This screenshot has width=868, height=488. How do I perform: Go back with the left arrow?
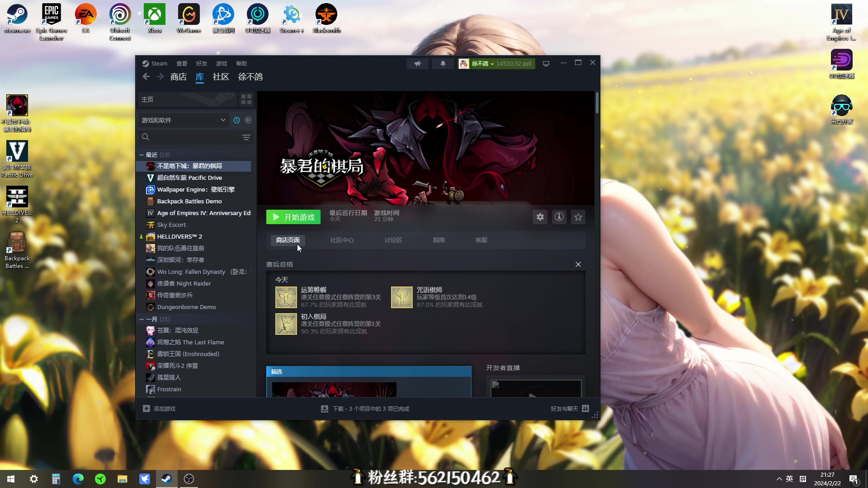146,77
